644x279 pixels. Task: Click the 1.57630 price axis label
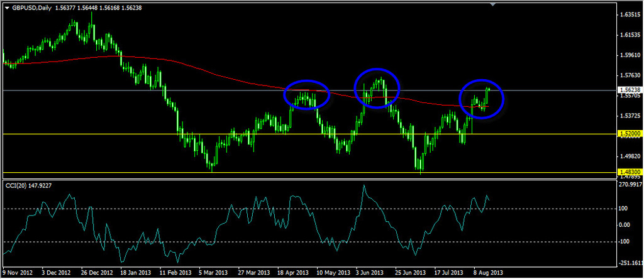tap(630, 75)
